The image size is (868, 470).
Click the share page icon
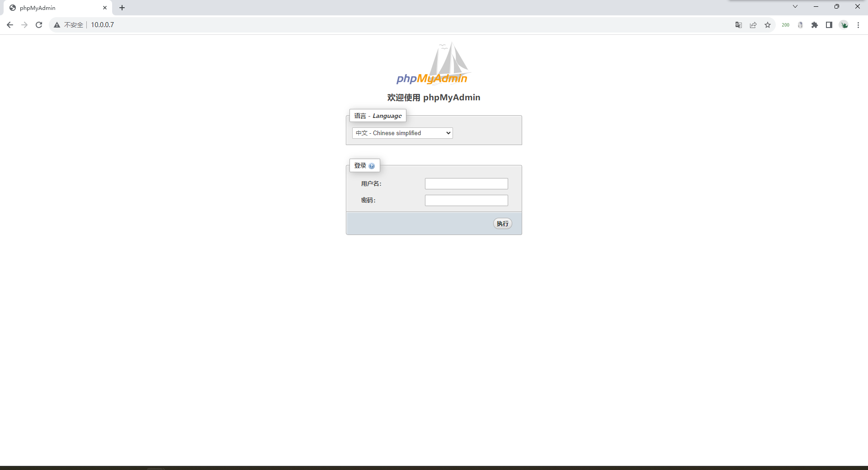753,25
